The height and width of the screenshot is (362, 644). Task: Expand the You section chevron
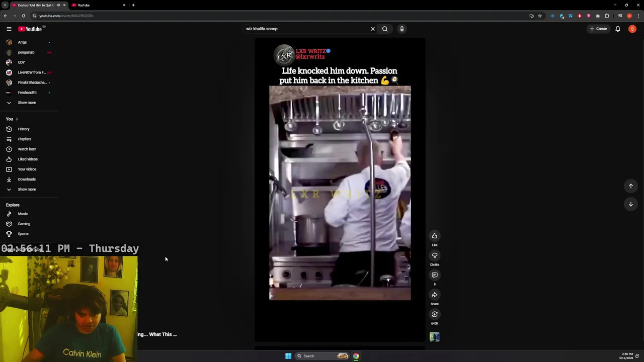point(17,119)
